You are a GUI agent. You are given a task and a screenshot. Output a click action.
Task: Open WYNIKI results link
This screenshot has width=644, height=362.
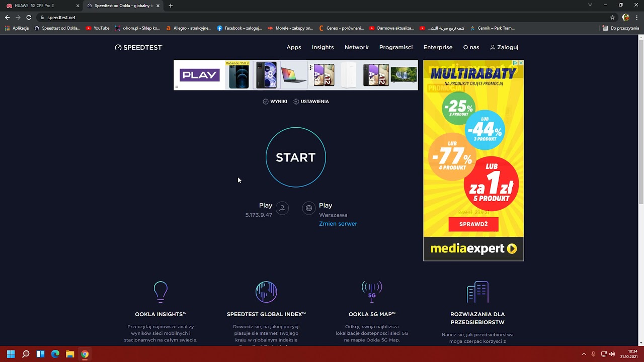275,102
